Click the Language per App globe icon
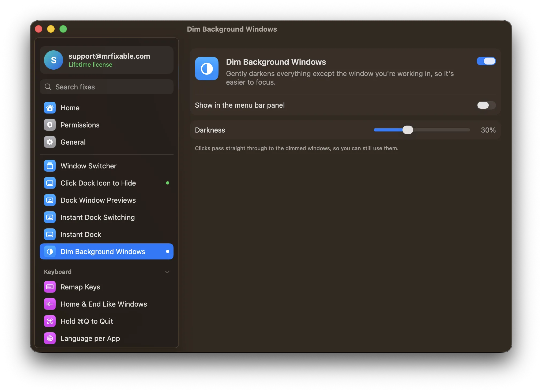The height and width of the screenshot is (392, 542). click(x=50, y=338)
